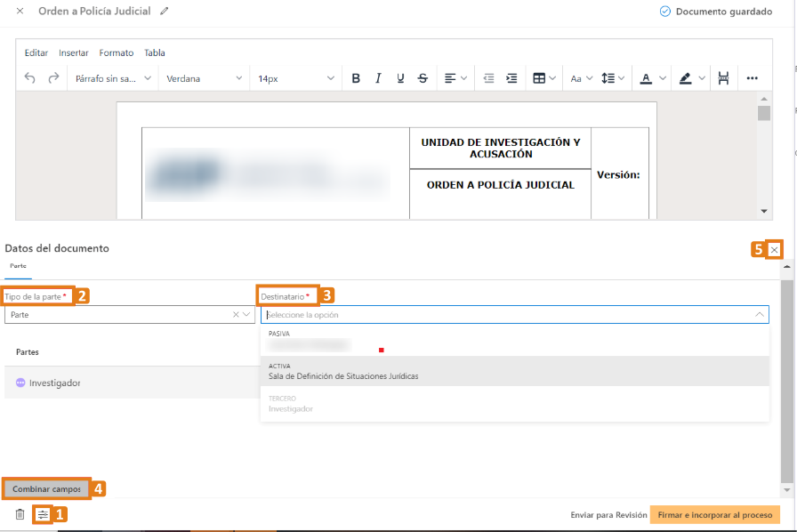Underline the selected text
The height and width of the screenshot is (532, 797).
coord(400,77)
